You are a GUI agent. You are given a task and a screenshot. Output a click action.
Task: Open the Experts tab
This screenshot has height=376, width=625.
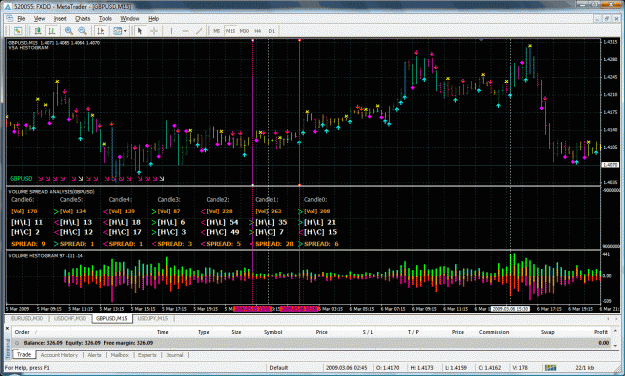point(147,355)
